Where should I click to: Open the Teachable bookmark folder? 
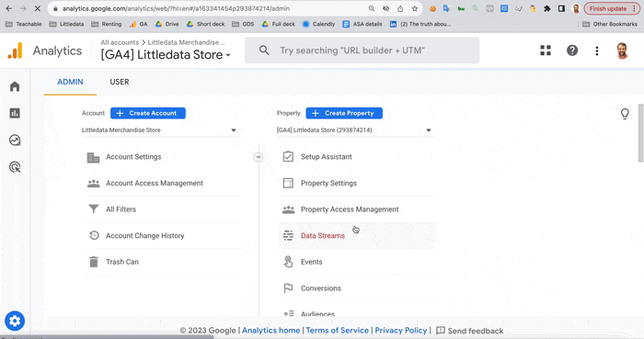[x=23, y=24]
